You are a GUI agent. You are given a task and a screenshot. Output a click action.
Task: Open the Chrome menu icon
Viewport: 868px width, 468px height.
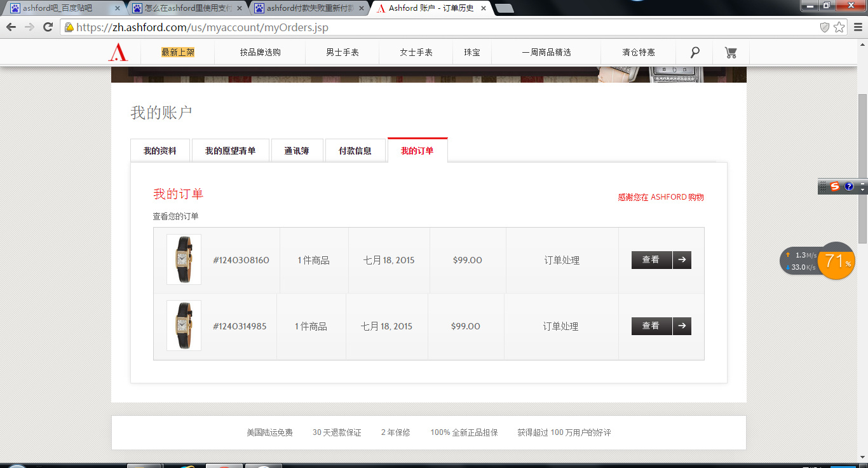(857, 27)
